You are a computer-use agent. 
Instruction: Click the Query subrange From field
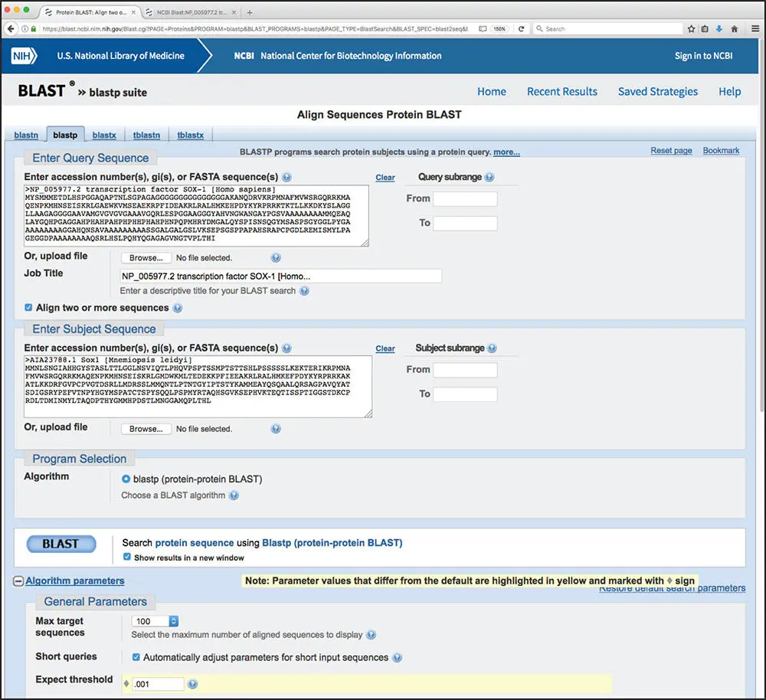pos(465,199)
